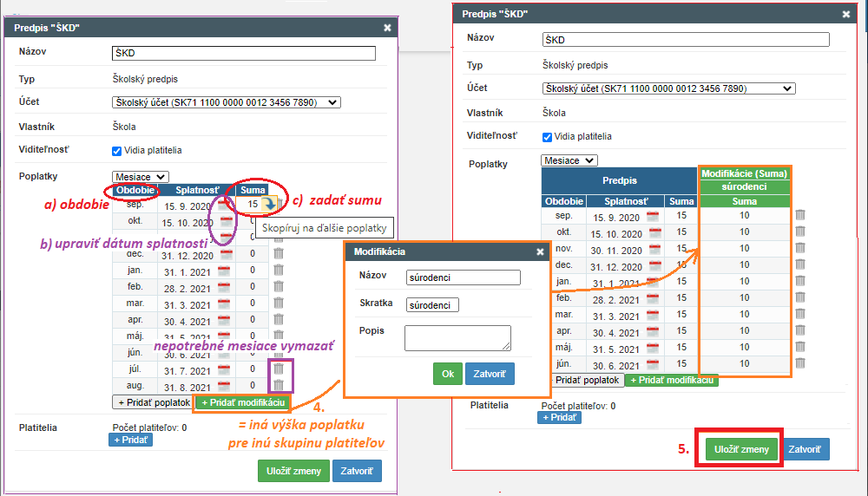This screenshot has height=496, width=868.
Task: Open date picker for 31. 1. 2021 in left window
Action: click(224, 271)
